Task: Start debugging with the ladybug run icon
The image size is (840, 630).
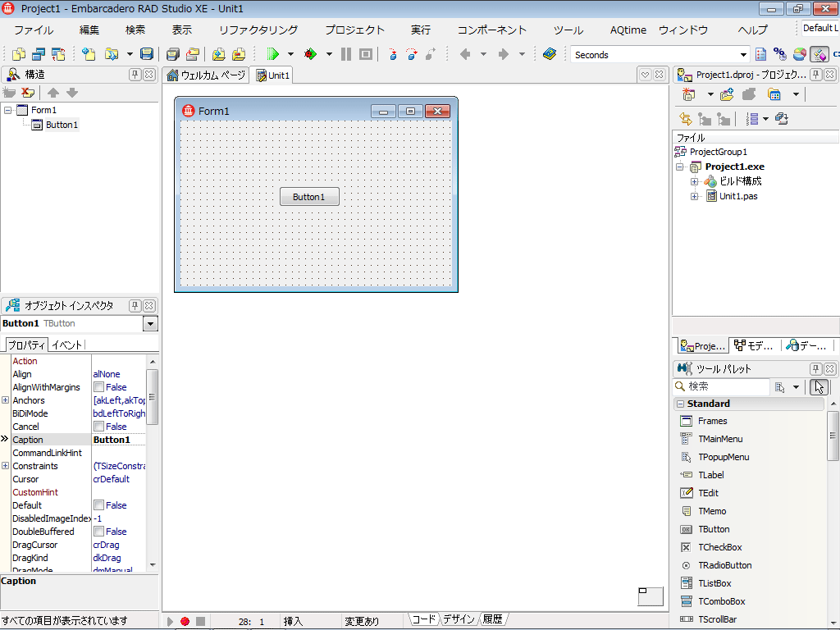Action: coord(310,54)
